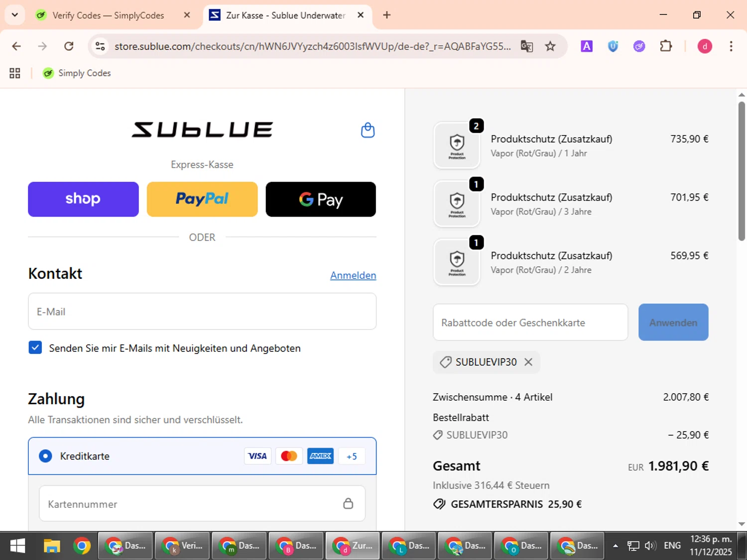Focus the Rabattcode oder Geschenkkarte field
Image resolution: width=747 pixels, height=560 pixels.
pos(530,322)
